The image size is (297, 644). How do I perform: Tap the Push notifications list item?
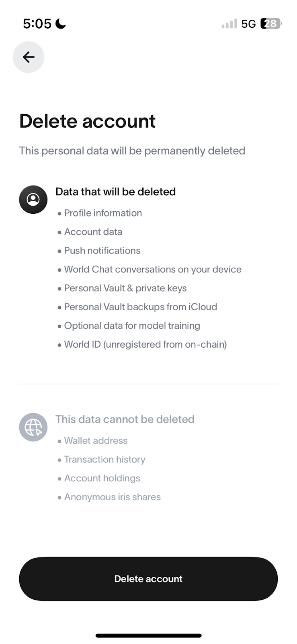pyautogui.click(x=102, y=250)
